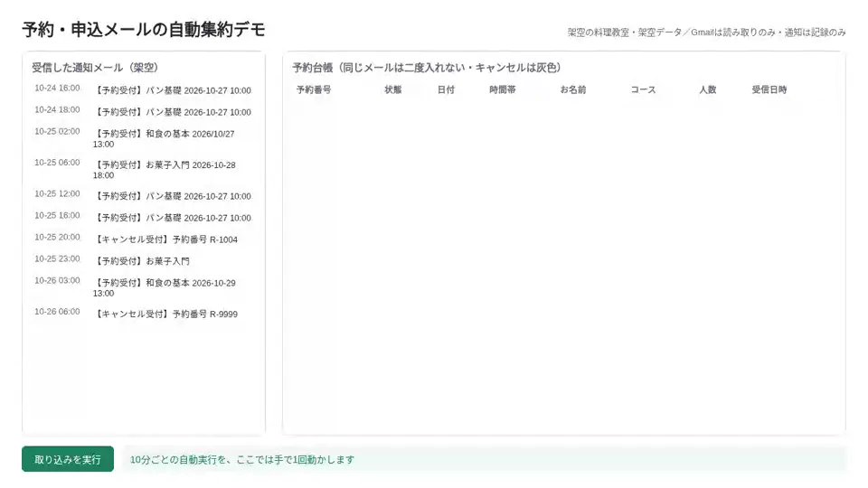
Task: Click the 人数 column header
Action: (707, 89)
